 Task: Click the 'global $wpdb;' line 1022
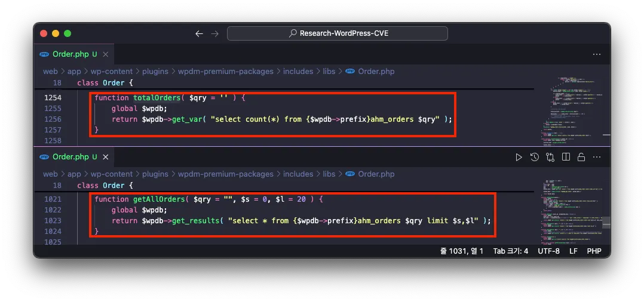pos(140,209)
